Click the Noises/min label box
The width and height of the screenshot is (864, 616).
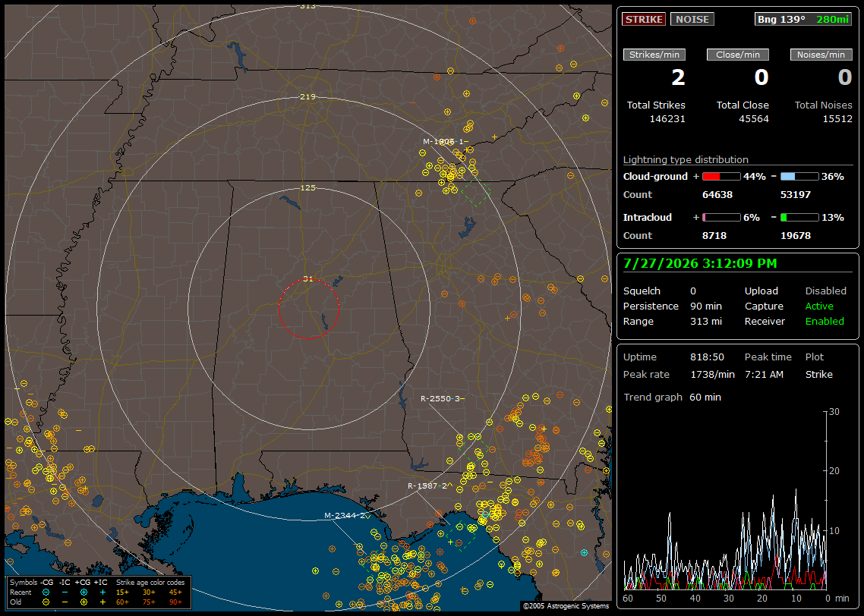coord(821,55)
